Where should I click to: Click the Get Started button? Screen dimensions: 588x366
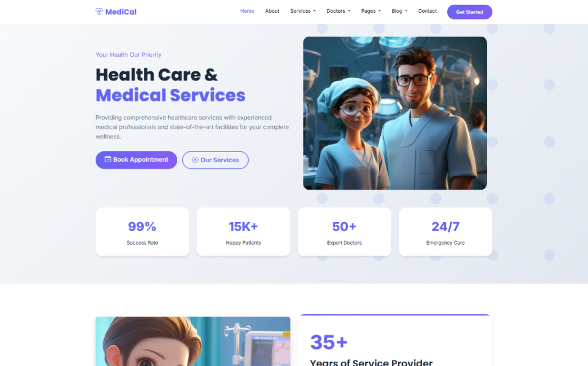(470, 12)
